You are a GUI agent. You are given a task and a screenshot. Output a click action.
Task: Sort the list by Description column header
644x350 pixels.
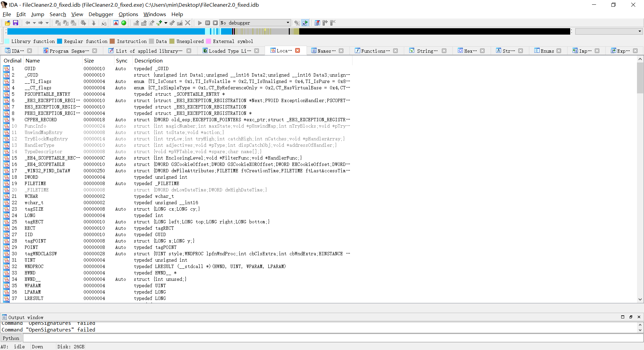(242, 60)
